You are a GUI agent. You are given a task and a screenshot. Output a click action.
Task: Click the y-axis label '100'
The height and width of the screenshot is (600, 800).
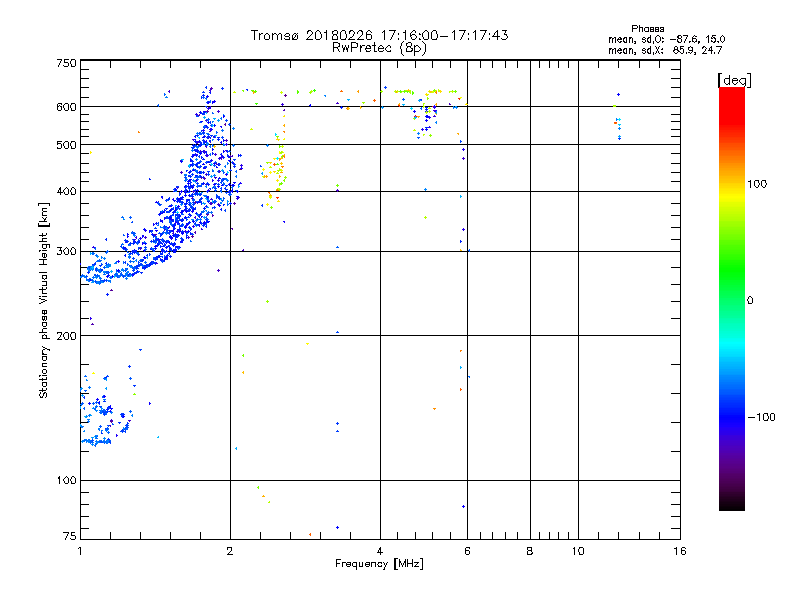pyautogui.click(x=66, y=481)
